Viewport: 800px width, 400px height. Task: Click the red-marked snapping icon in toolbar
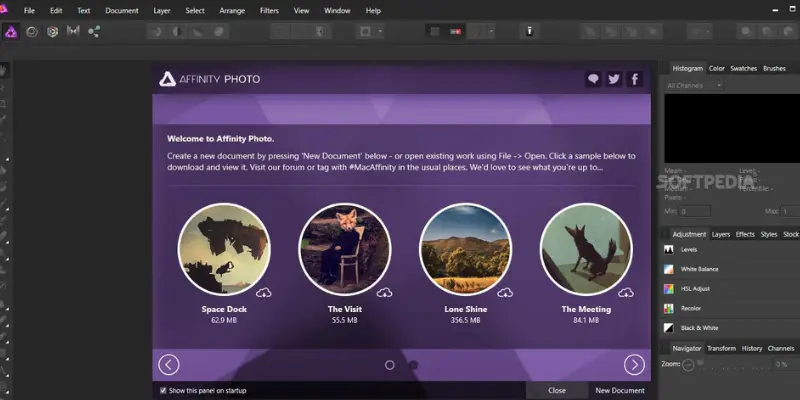tap(456, 32)
